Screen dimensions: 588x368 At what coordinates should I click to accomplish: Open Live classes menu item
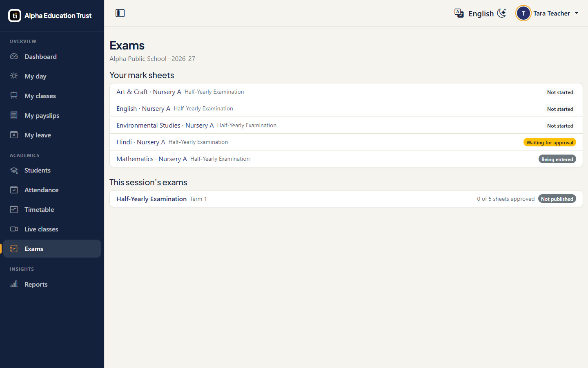pos(52,229)
